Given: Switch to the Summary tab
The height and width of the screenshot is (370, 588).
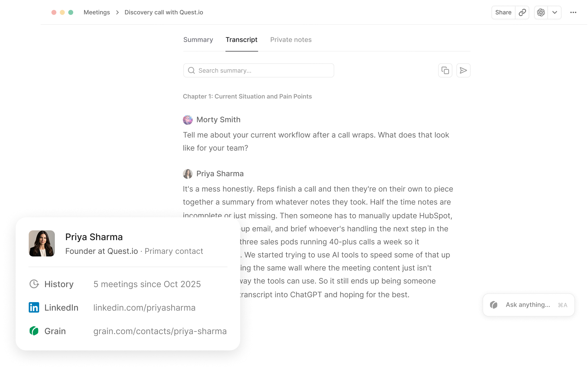Looking at the screenshot, I should tap(198, 40).
